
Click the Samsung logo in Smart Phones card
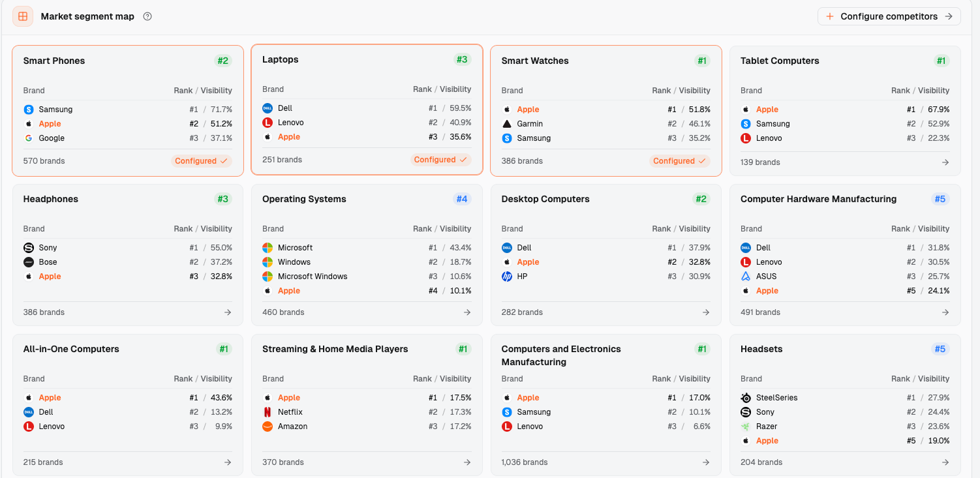coord(29,110)
